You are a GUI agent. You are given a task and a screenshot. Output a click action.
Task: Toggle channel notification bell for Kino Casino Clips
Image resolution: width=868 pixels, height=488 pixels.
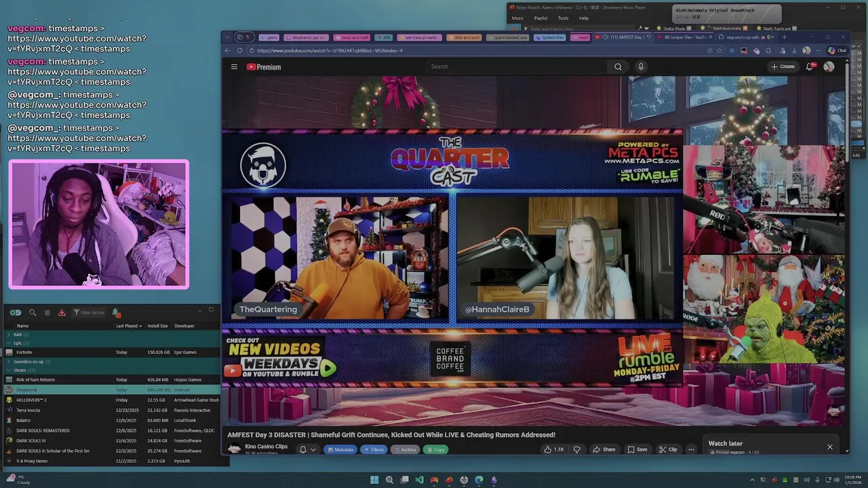pyautogui.click(x=303, y=449)
